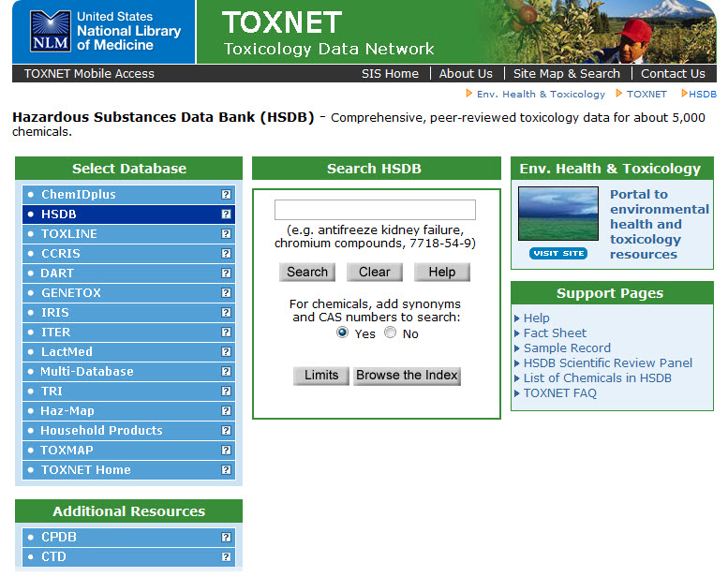
Task: Open help icon for ChemIDplus database
Action: [x=226, y=195]
